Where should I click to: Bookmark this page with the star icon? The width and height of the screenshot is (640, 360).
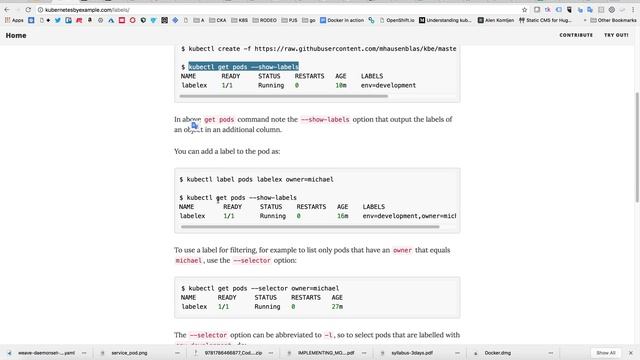524,10
